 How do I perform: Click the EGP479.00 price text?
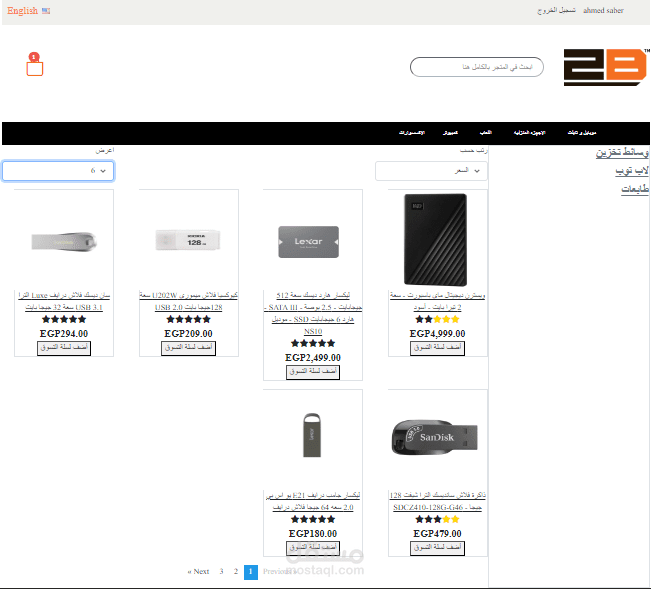[x=437, y=534]
